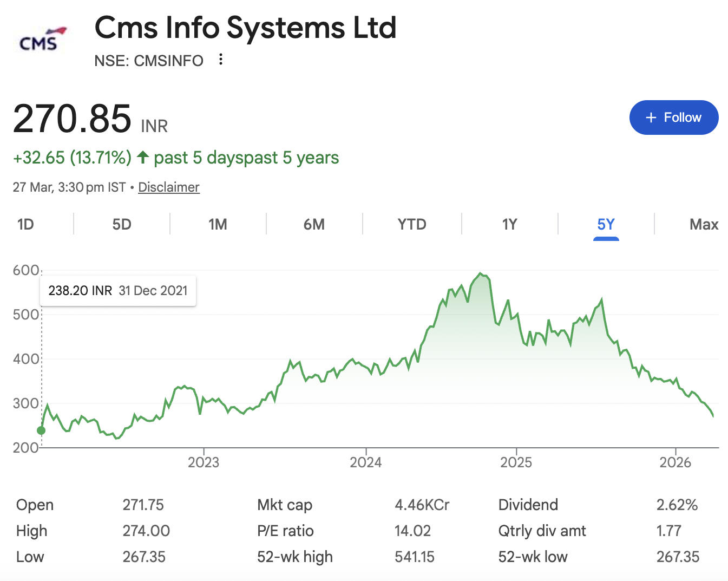Show the 1M chart range
The height and width of the screenshot is (581, 728).
tap(218, 224)
